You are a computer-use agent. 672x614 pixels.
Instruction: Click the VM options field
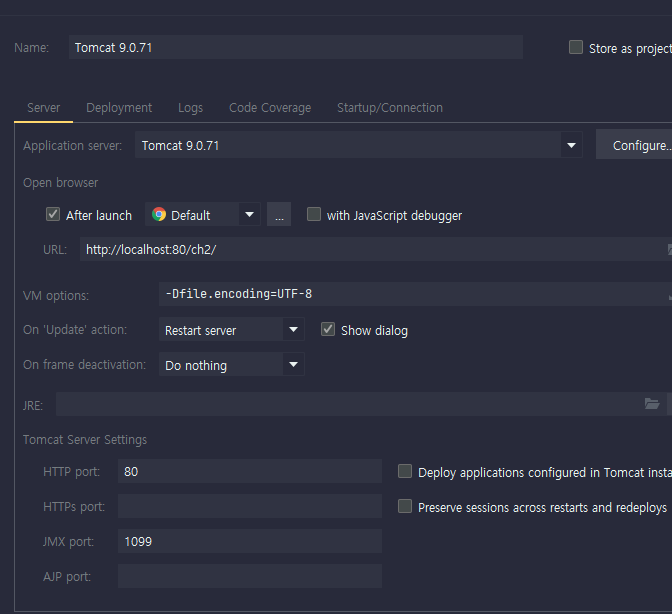[x=415, y=294]
